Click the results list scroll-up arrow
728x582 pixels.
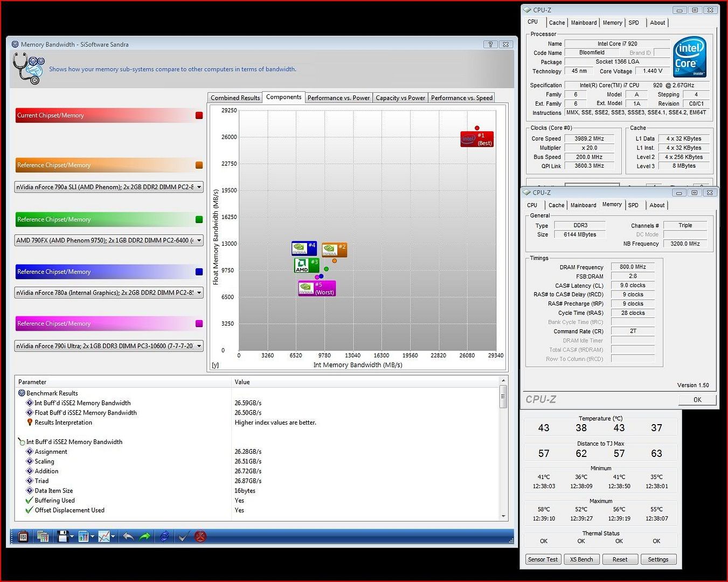pyautogui.click(x=503, y=382)
